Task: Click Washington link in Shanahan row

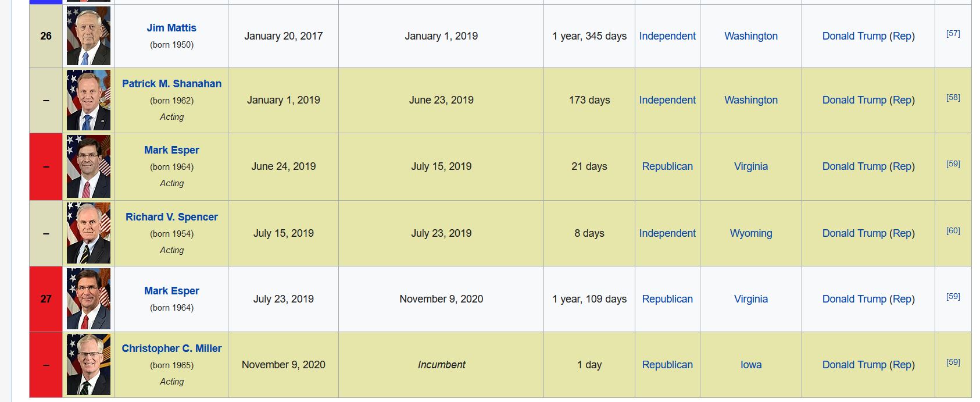Action: click(x=751, y=100)
